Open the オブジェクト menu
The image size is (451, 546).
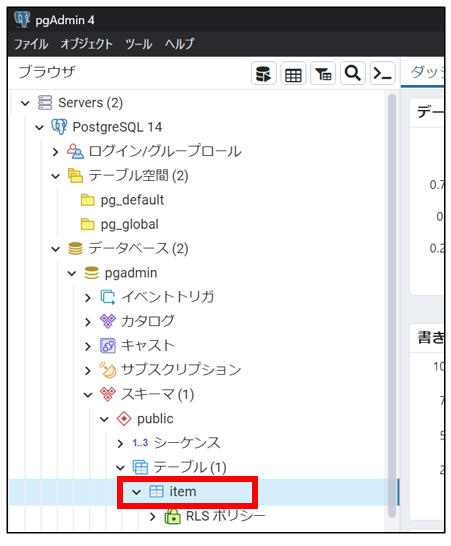click(x=87, y=44)
